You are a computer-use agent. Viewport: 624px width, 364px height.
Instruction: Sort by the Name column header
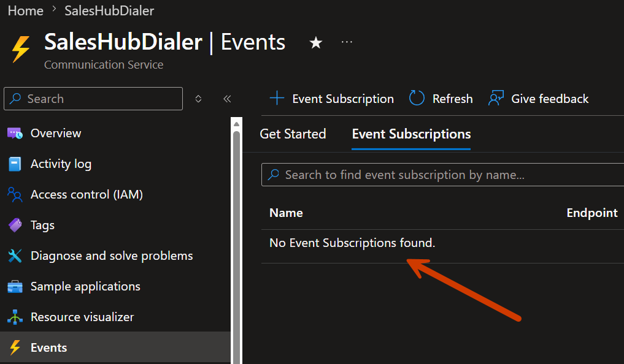[x=286, y=213]
